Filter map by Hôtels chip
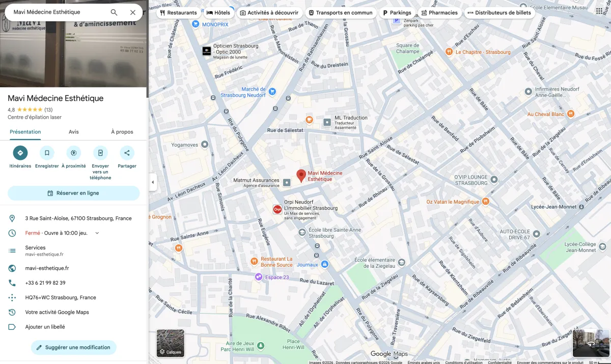 tap(218, 13)
